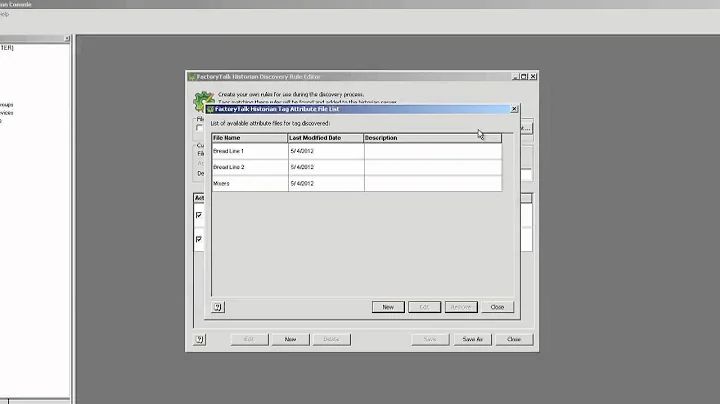Click the 5/4/2012 date for Mixers
This screenshot has width=720, height=404.
point(302,183)
